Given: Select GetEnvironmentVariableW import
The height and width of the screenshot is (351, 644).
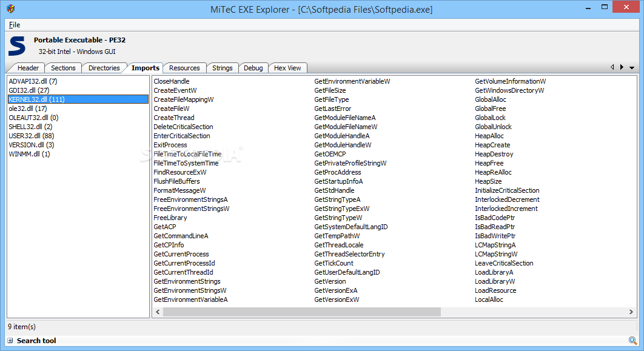Looking at the screenshot, I should (x=352, y=81).
